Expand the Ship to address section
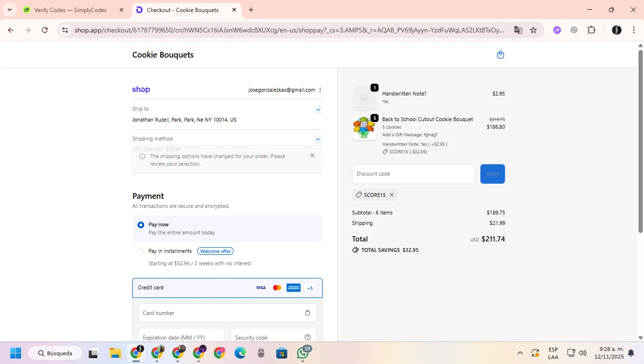Screen dimensions: 644x364 pyautogui.click(x=318, y=110)
